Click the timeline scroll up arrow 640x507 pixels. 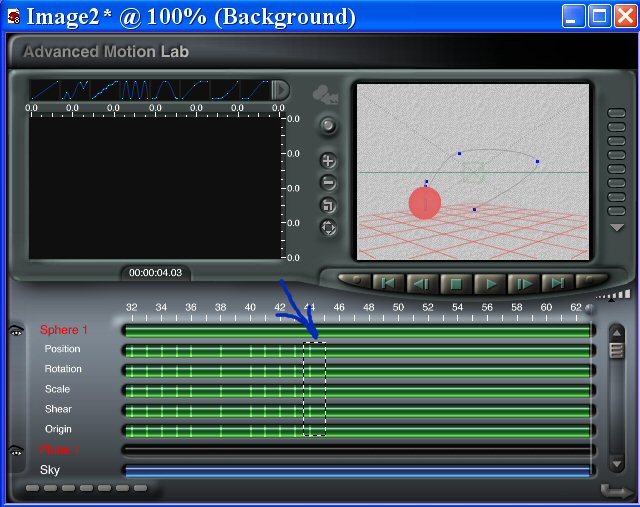pyautogui.click(x=617, y=333)
